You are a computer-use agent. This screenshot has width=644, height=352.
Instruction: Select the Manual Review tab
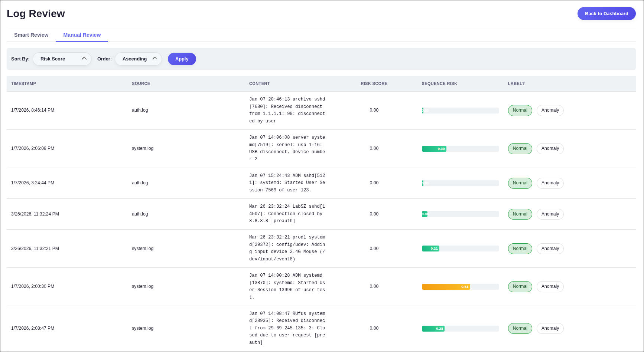point(82,35)
